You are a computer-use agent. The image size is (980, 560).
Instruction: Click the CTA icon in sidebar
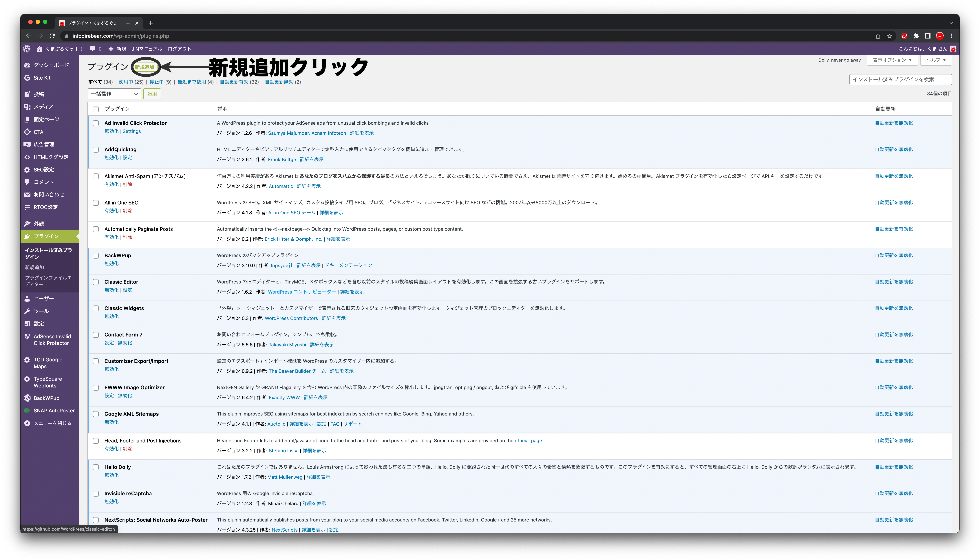click(27, 132)
